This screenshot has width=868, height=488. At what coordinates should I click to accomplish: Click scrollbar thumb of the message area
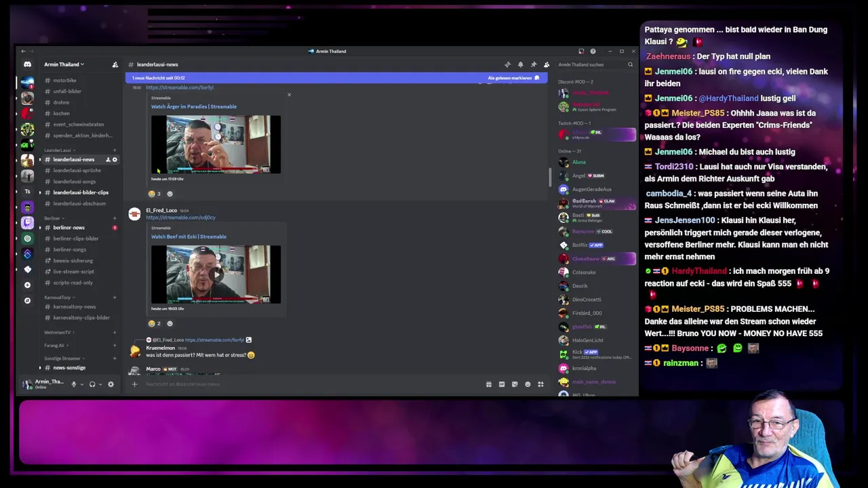click(549, 177)
